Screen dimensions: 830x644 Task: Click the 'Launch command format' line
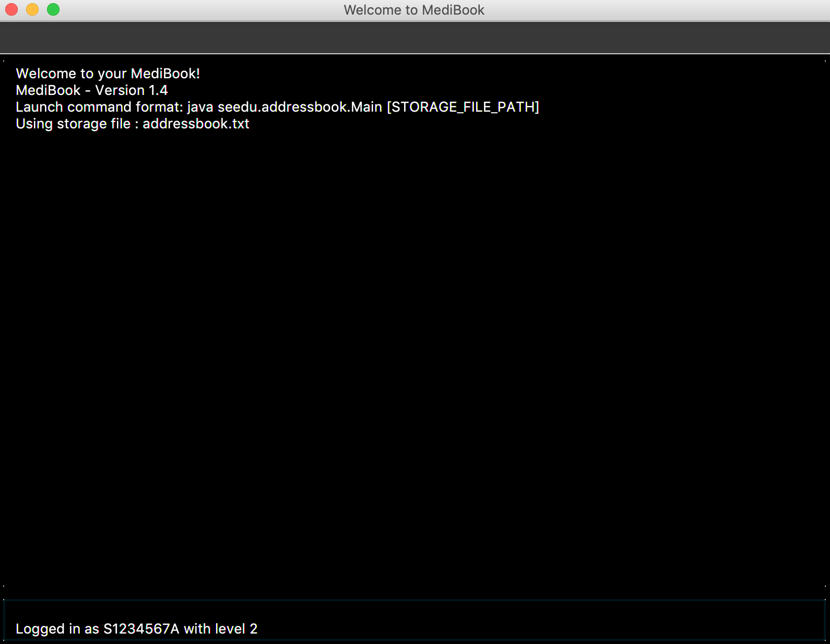tap(277, 107)
